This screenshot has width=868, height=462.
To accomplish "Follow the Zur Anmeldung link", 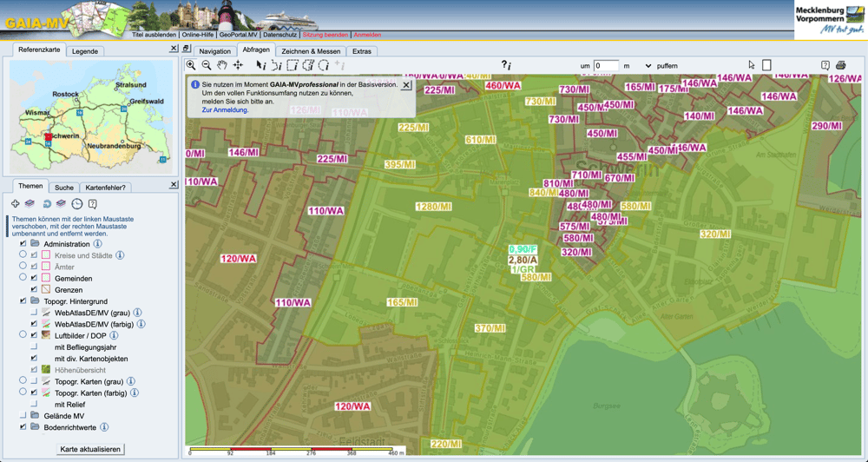I will (x=226, y=109).
